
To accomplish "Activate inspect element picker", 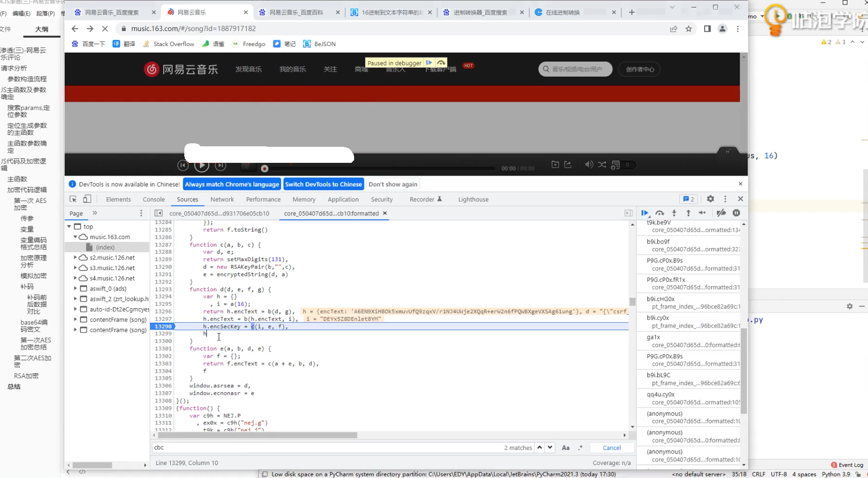I will (x=73, y=199).
